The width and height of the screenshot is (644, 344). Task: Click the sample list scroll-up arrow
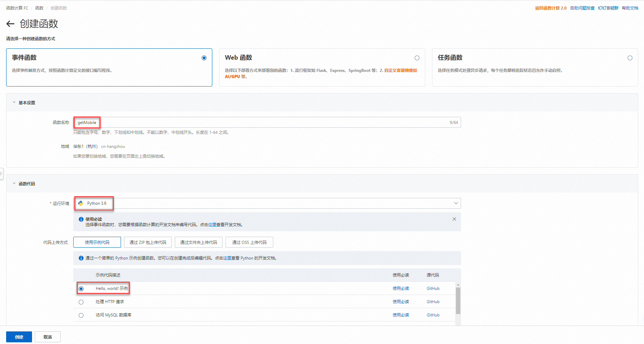coord(458,285)
